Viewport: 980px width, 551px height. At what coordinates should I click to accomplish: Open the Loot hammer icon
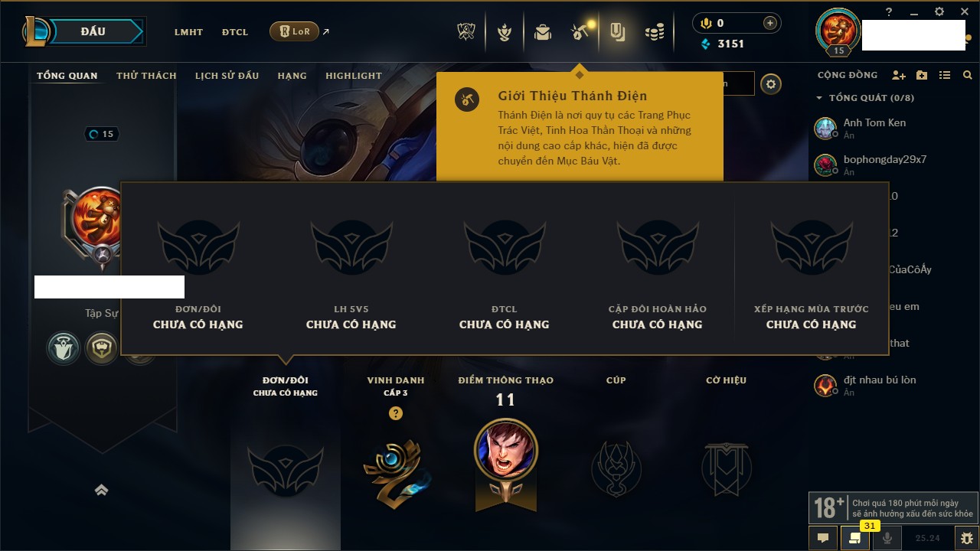point(580,32)
